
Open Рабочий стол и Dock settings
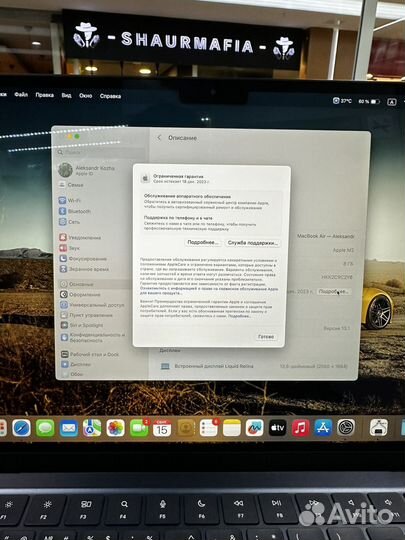(90, 354)
